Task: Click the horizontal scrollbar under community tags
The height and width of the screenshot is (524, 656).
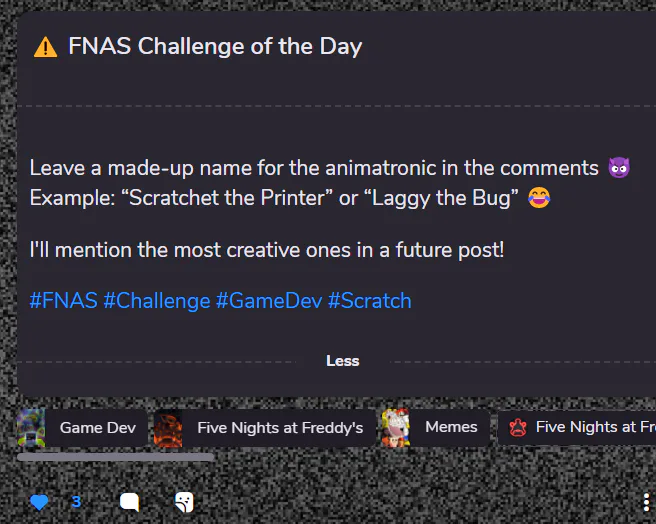Action: (115, 457)
